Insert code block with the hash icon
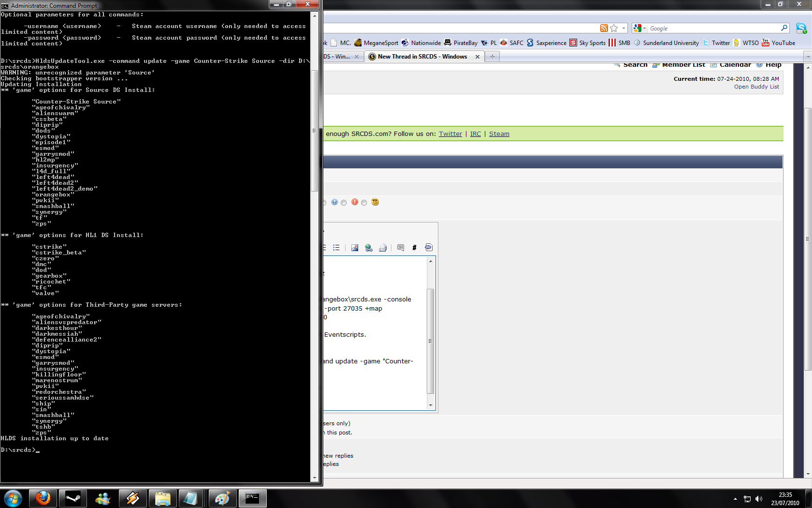The image size is (812, 508). 414,247
